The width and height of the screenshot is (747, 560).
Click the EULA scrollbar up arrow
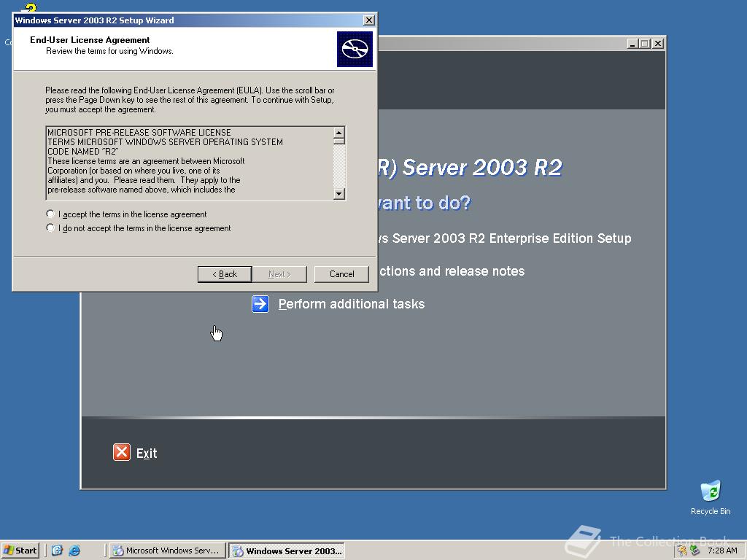tap(338, 133)
